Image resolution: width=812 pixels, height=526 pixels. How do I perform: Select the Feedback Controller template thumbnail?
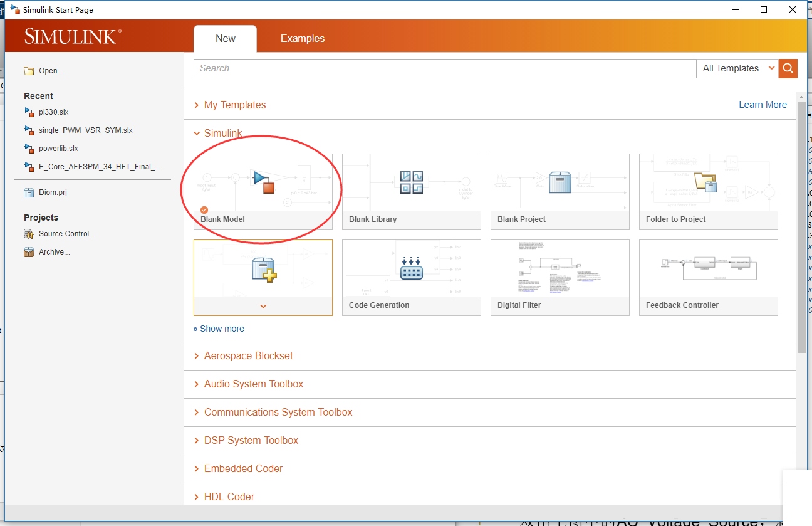click(x=709, y=268)
